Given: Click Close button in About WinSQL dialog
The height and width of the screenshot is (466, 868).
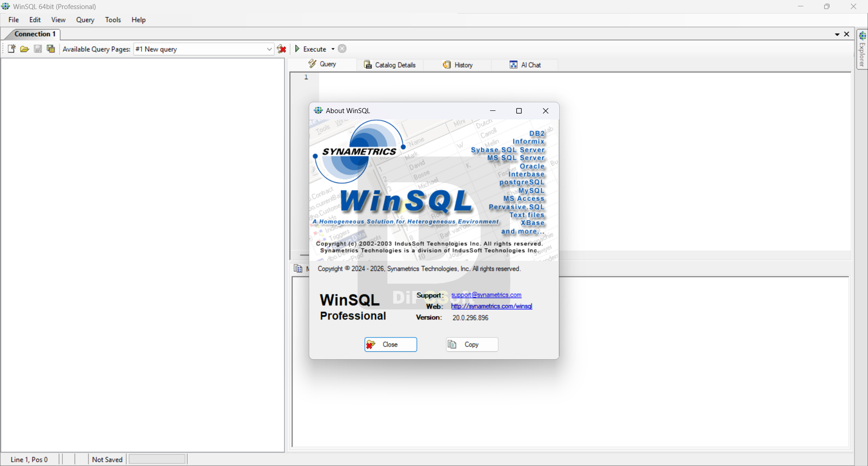Looking at the screenshot, I should 391,344.
